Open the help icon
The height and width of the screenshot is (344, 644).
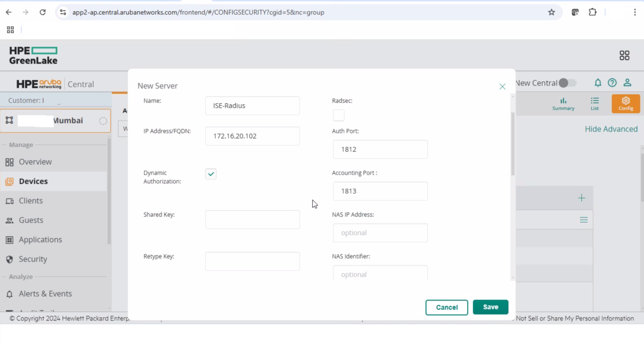click(612, 83)
